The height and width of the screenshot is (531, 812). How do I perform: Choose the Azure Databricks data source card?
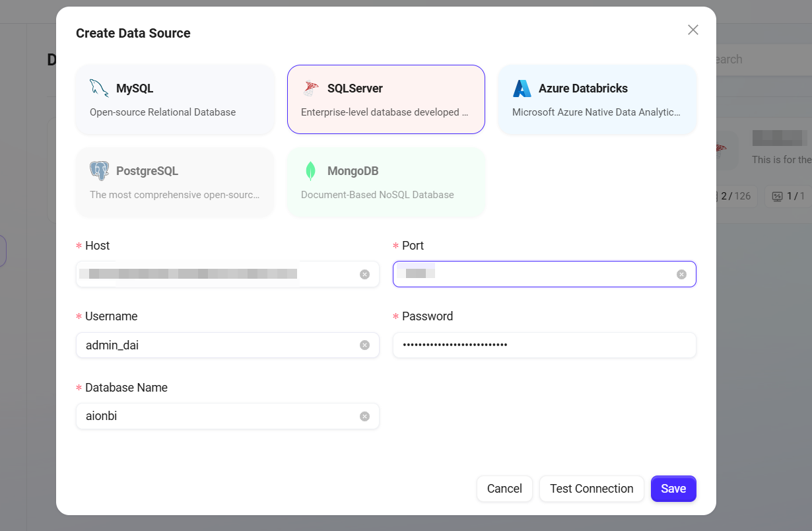(x=597, y=100)
